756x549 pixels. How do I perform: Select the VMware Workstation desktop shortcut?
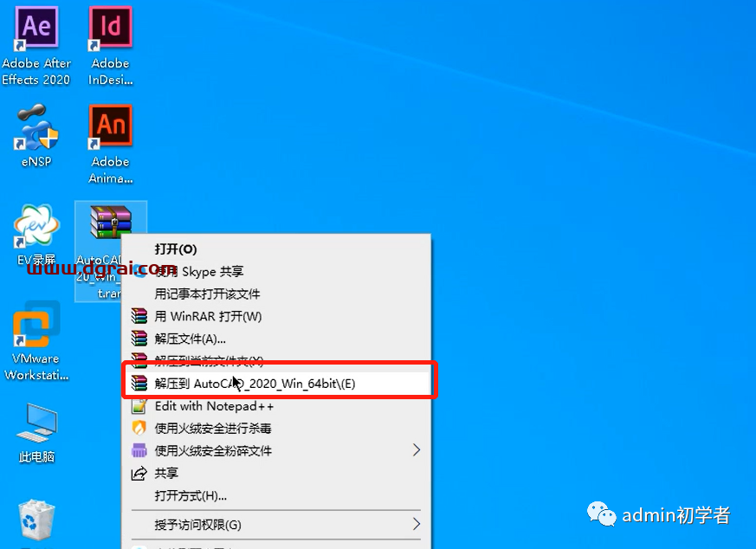click(x=36, y=341)
